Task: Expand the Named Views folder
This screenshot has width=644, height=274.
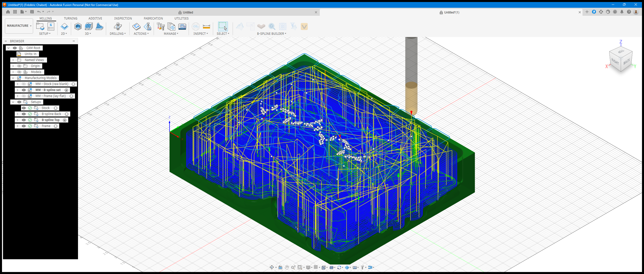Action: click(13, 60)
